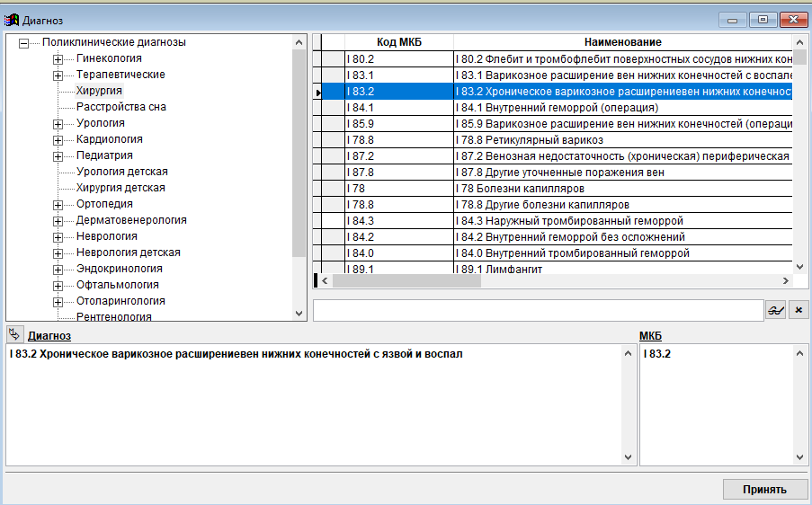This screenshot has height=505, width=812.
Task: Clear the search field with the X icon
Action: tap(799, 310)
